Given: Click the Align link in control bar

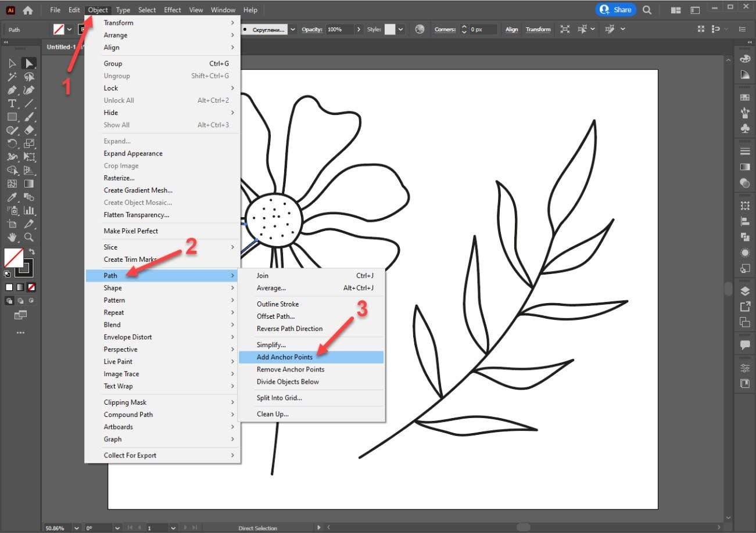Looking at the screenshot, I should (511, 29).
